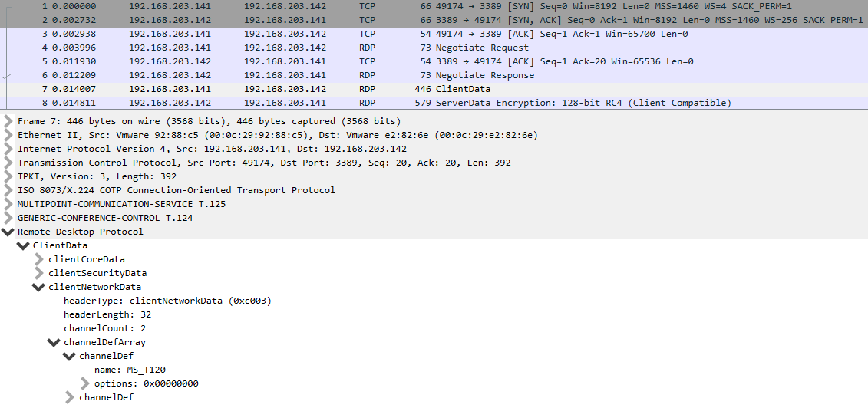868x408 pixels.
Task: Expand ISO 8073/X.224 COTP section
Action: [8, 191]
